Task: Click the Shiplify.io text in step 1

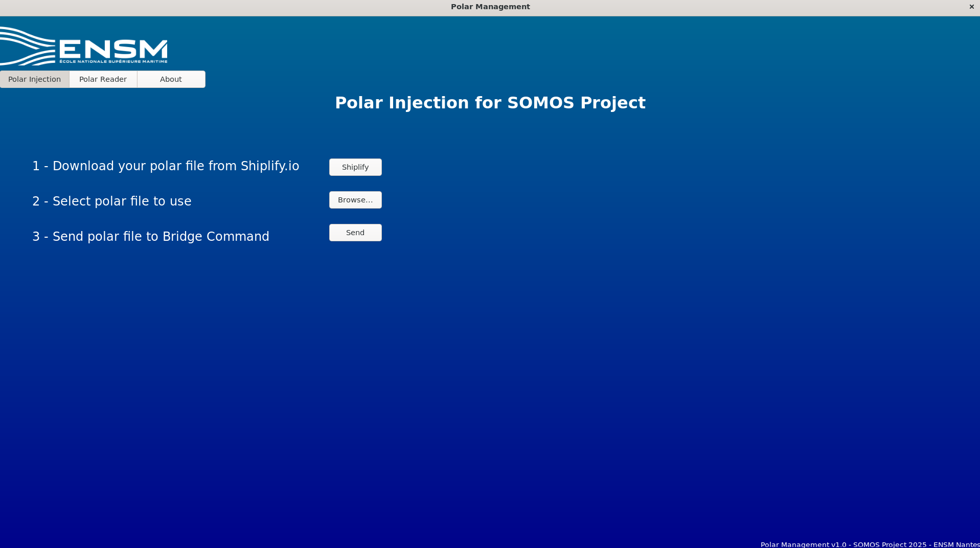Action: point(269,166)
